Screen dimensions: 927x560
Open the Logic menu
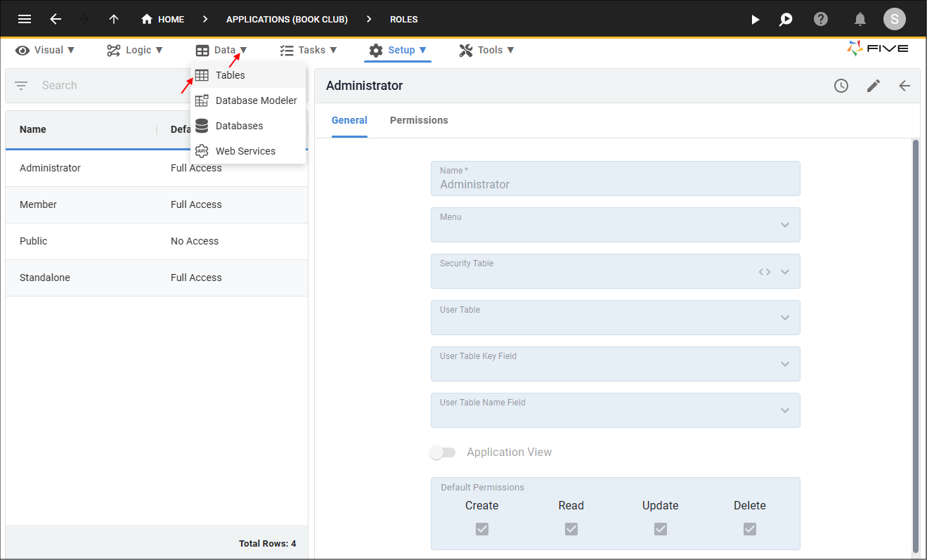pos(135,50)
